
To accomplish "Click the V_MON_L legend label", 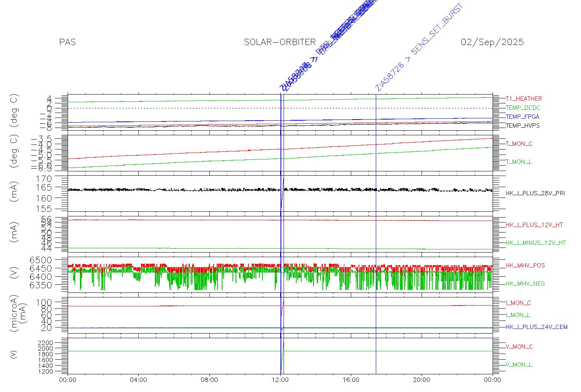I will coord(519,365).
